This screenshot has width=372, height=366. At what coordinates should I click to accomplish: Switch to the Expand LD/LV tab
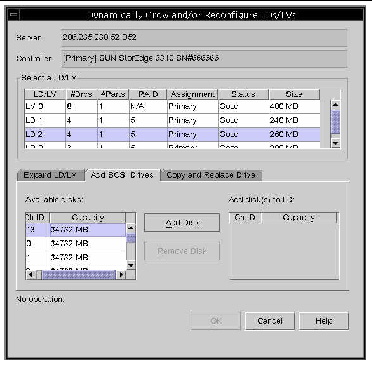click(50, 175)
